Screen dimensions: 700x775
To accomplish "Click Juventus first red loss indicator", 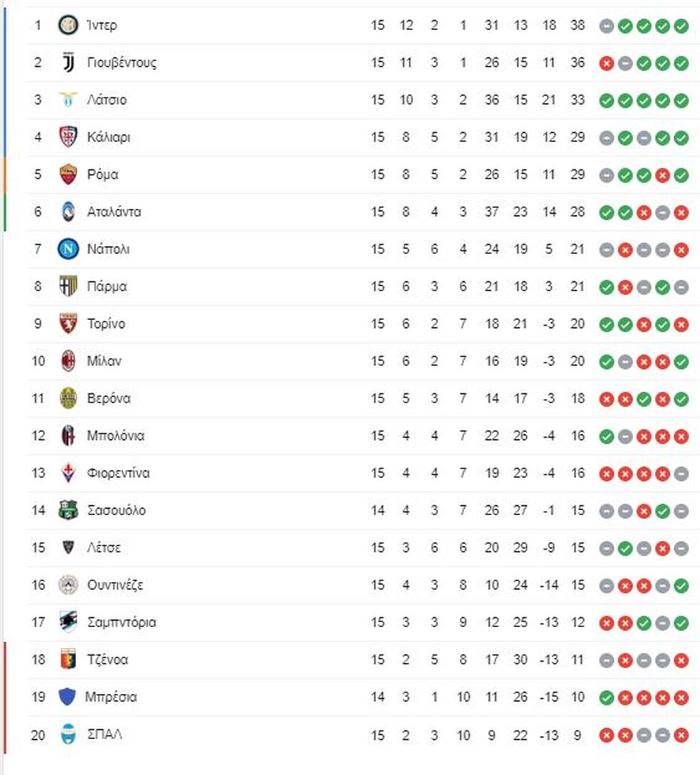I will pos(606,63).
